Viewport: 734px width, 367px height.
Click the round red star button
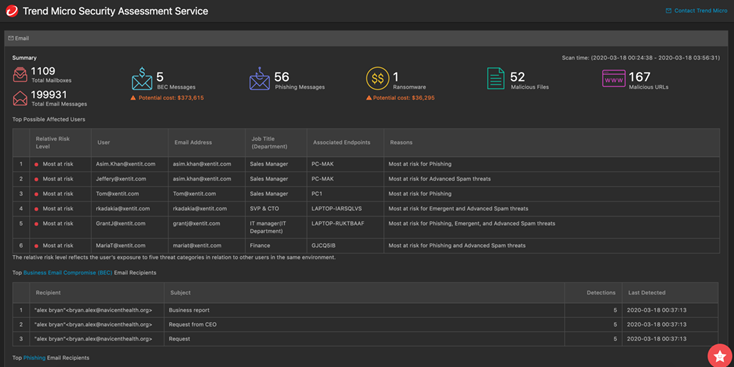(x=720, y=356)
